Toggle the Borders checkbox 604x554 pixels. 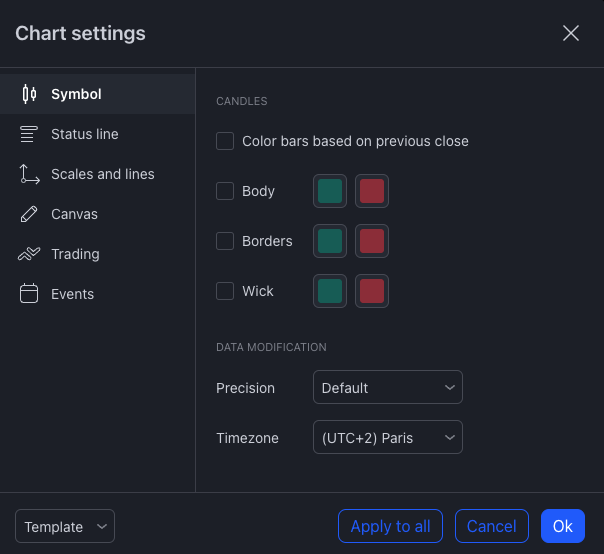[x=225, y=241]
